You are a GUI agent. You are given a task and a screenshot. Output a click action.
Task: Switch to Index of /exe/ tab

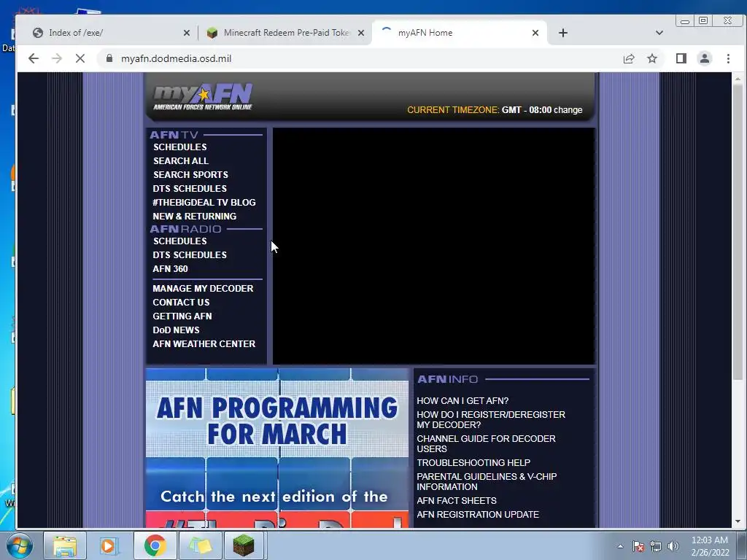tap(108, 33)
